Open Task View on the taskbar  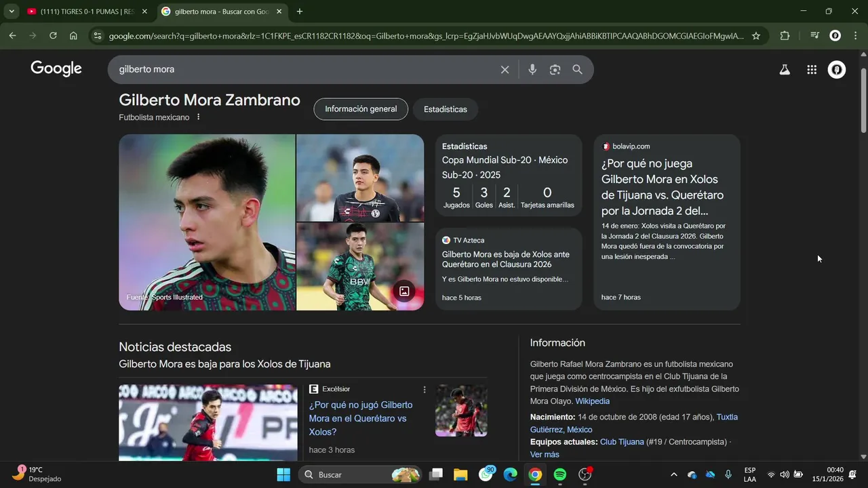(x=436, y=474)
